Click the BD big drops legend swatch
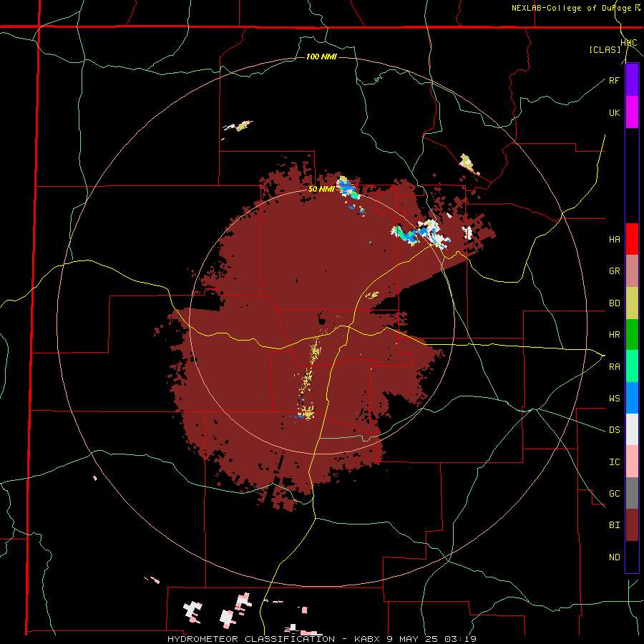The image size is (644, 644). 632,303
